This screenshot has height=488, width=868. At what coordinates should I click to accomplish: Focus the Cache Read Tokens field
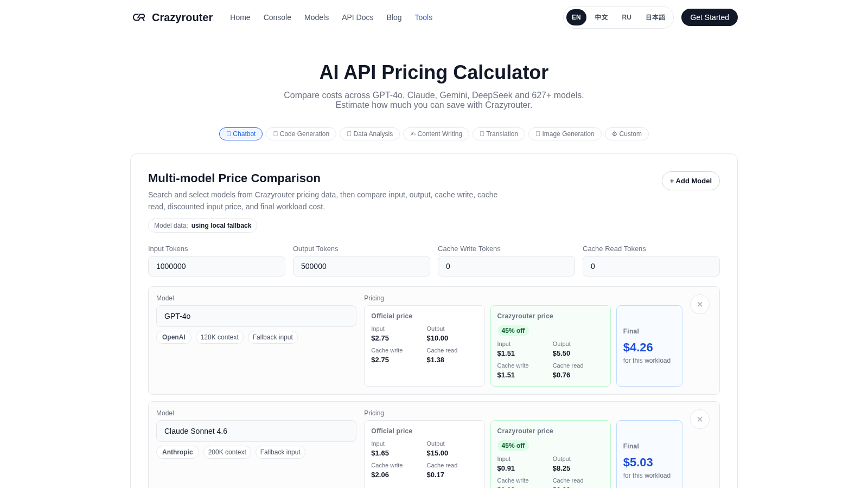(x=651, y=266)
